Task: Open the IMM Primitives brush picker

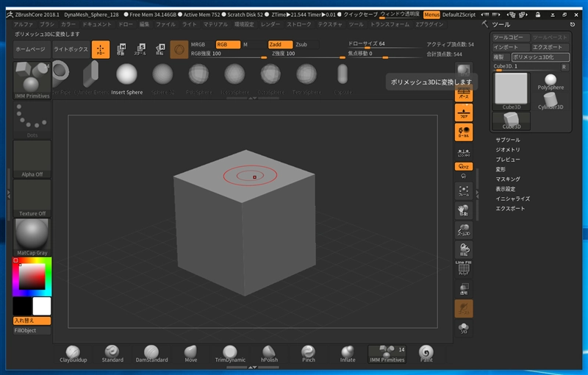Action: [x=32, y=80]
